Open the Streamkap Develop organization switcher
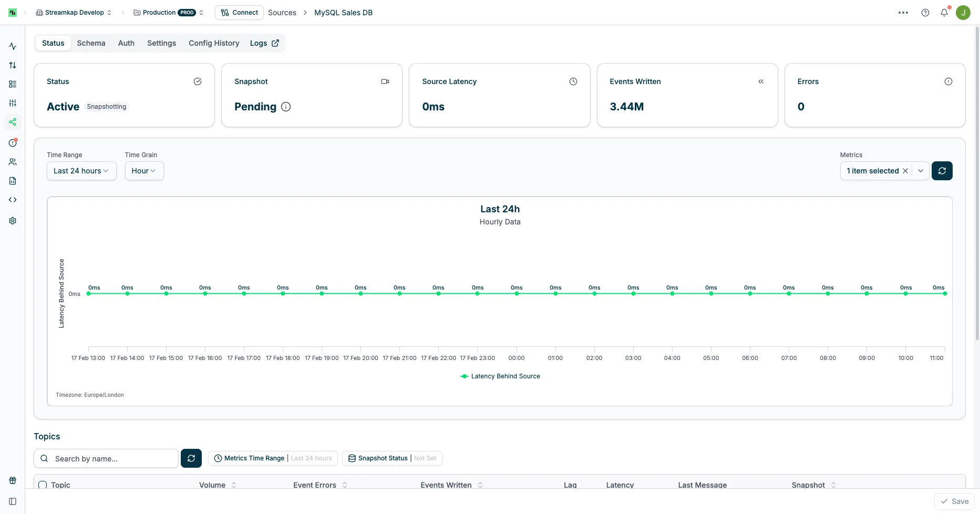Screen dimensions: 980x514 pyautogui.click(x=74, y=13)
